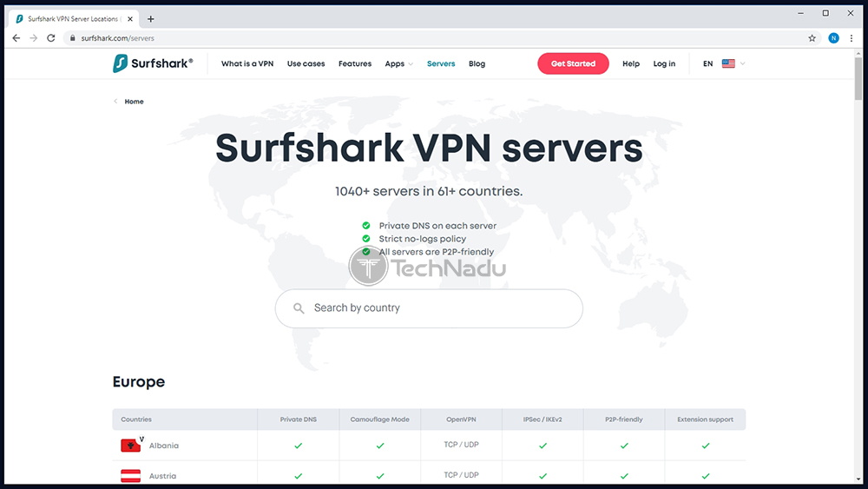Screen dimensions: 868x489
Task: Click the Camouflage Mode column header
Action: [x=380, y=420]
